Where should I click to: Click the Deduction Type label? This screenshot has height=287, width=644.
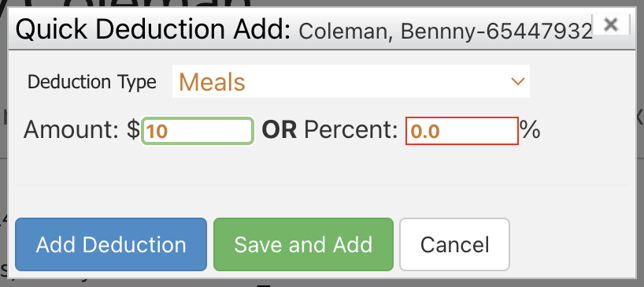coord(92,82)
